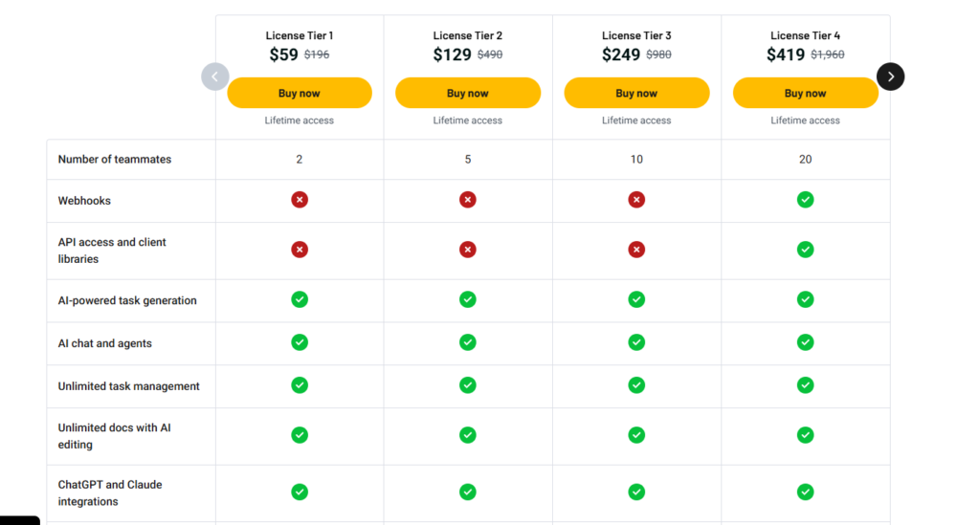Click the next tiers arrow button
980x525 pixels.
[890, 77]
